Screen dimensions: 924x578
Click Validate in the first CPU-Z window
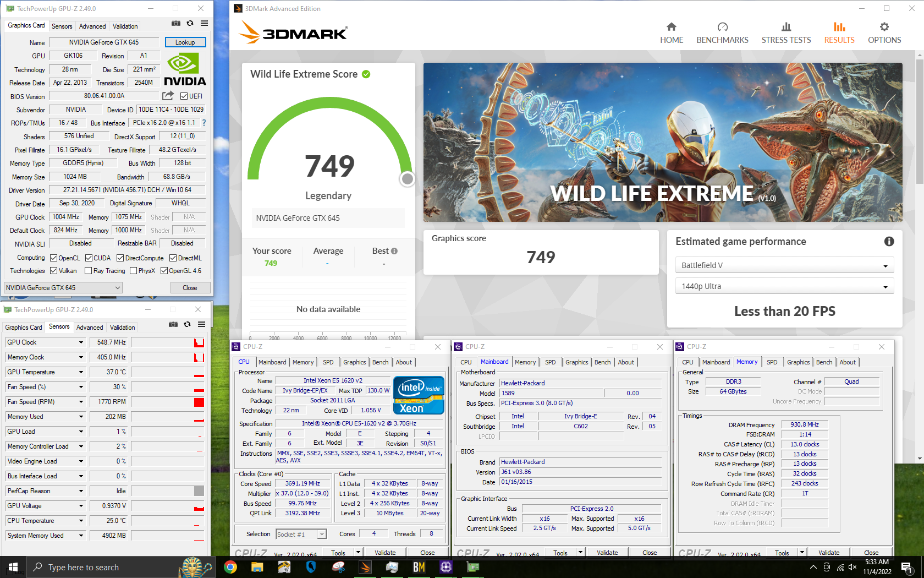point(385,552)
